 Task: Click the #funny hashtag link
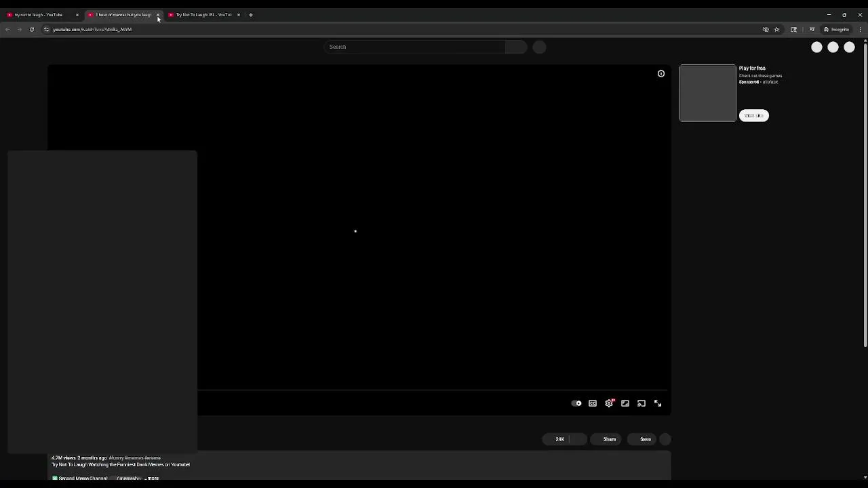pyautogui.click(x=116, y=458)
